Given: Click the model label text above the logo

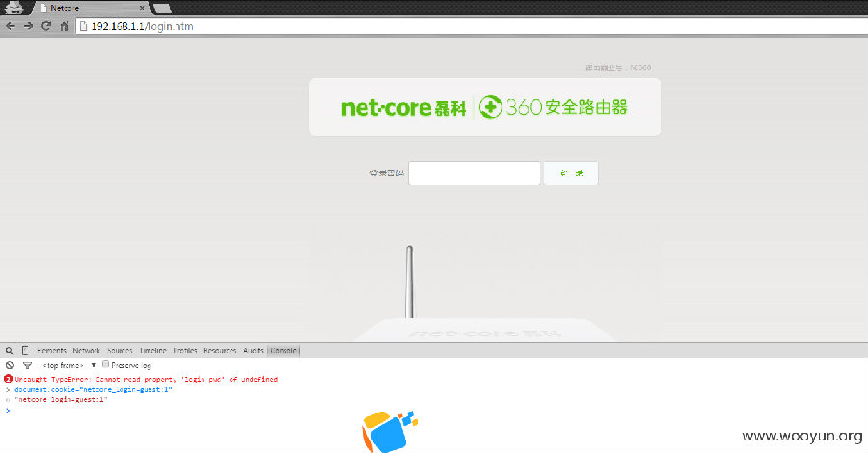Looking at the screenshot, I should (618, 67).
